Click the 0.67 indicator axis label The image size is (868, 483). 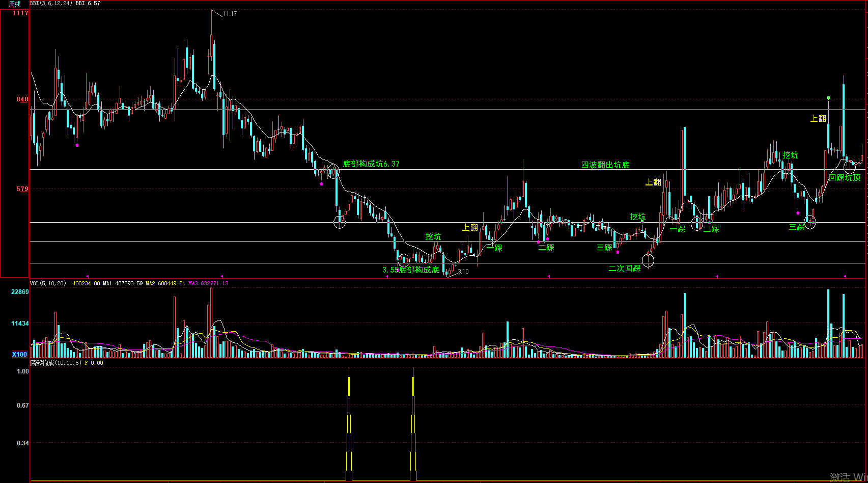coord(23,406)
